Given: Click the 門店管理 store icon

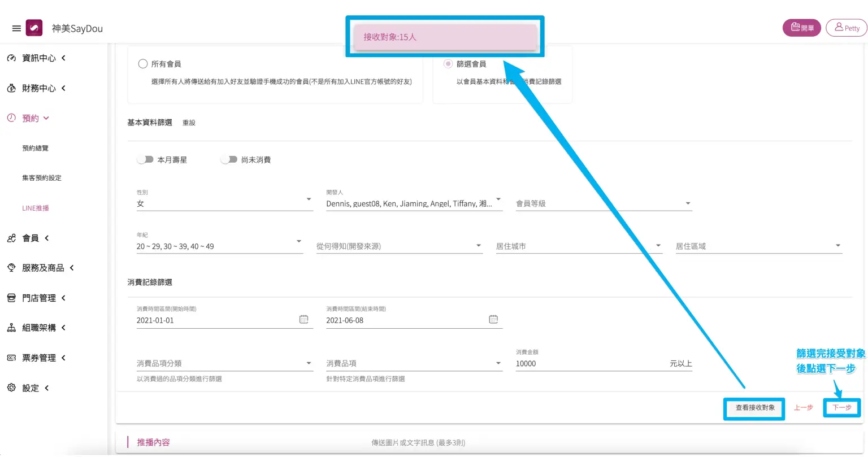Looking at the screenshot, I should [x=11, y=298].
